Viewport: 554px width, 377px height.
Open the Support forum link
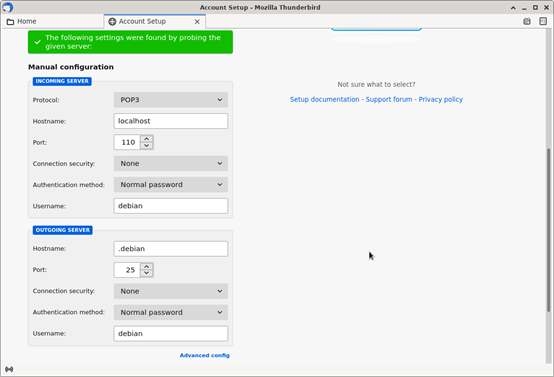[x=389, y=99]
